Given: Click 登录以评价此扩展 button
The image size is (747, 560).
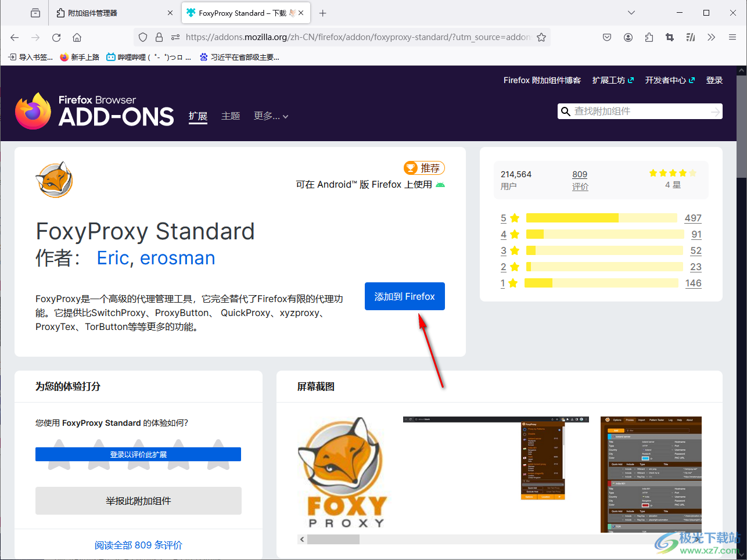Looking at the screenshot, I should coord(138,454).
